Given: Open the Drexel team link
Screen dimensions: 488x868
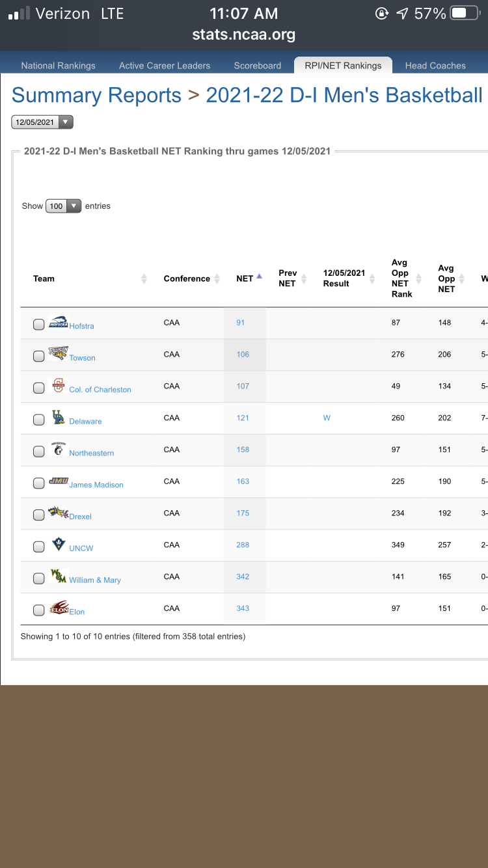Looking at the screenshot, I should (x=80, y=517).
